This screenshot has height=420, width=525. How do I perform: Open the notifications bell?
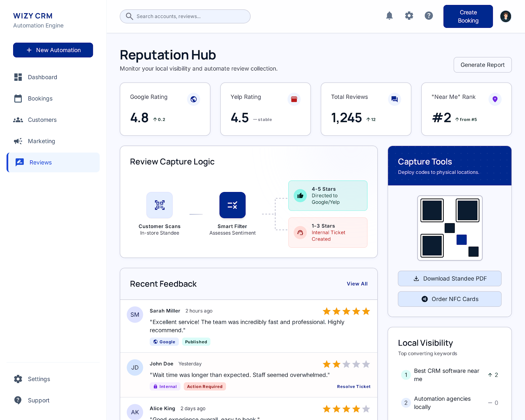click(389, 16)
